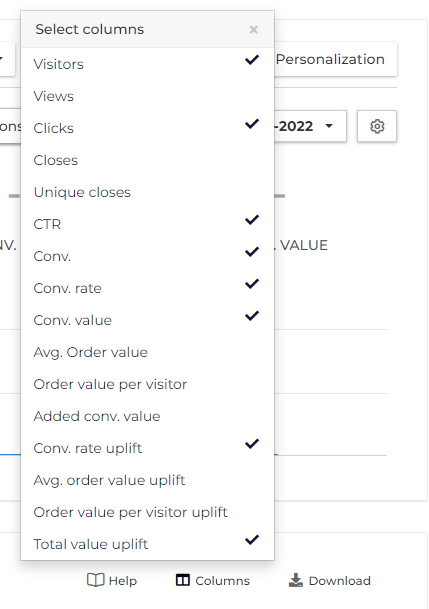Add the Avg. Order value column

tap(148, 352)
